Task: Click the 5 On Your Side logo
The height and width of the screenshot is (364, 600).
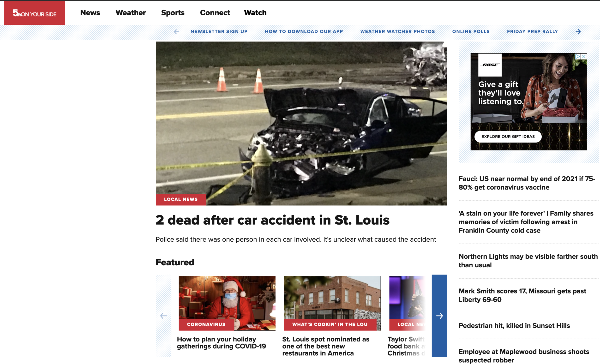Action: (x=34, y=13)
